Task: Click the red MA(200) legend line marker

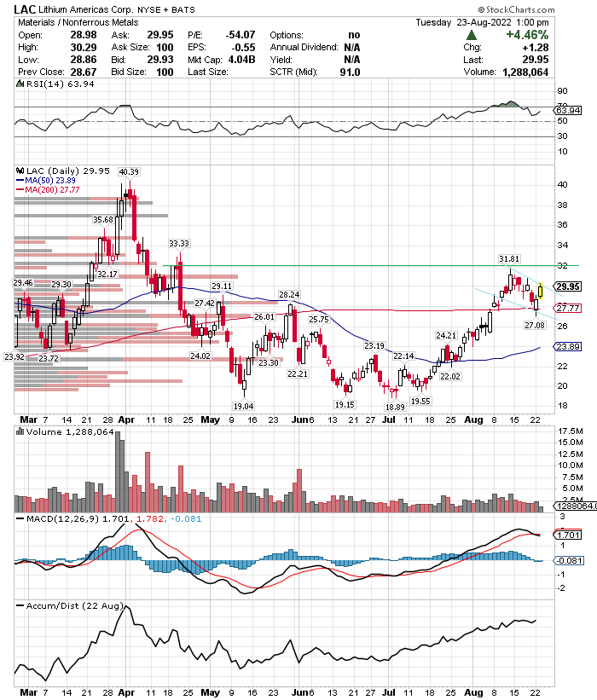Action: (x=20, y=190)
